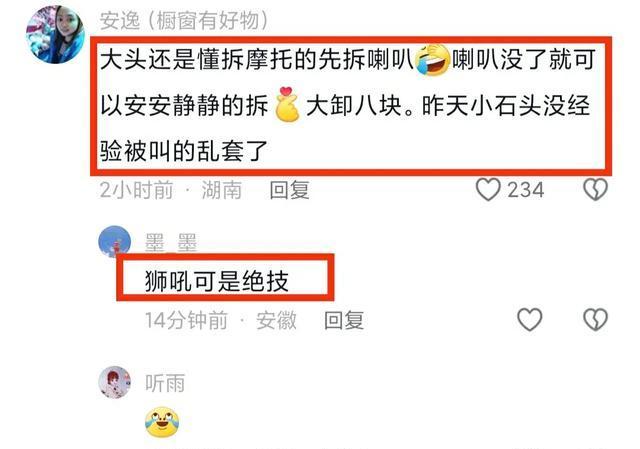Dislike 墨_墨's reply with broken heart
This screenshot has width=640, height=449.
596,319
